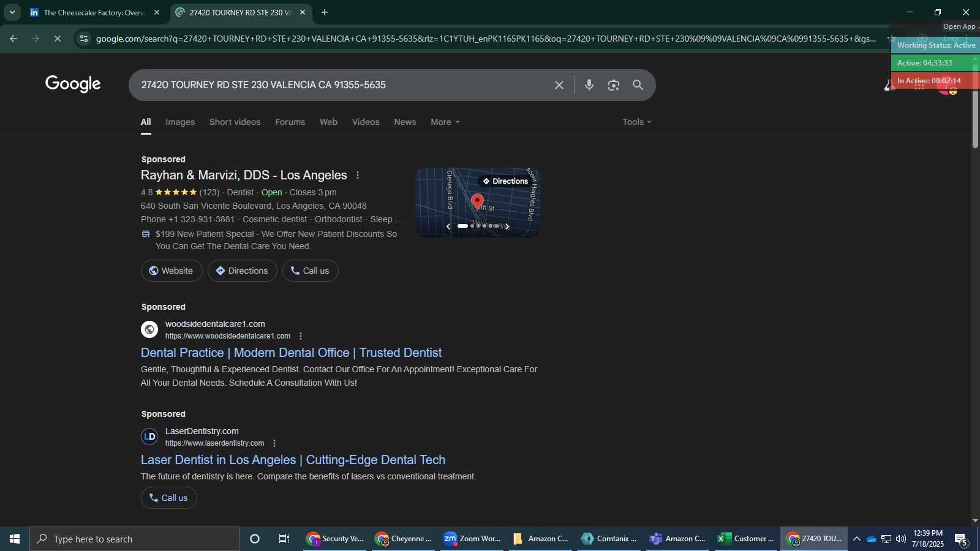Open volume control in system tray
This screenshot has height=551, width=980.
point(901,539)
